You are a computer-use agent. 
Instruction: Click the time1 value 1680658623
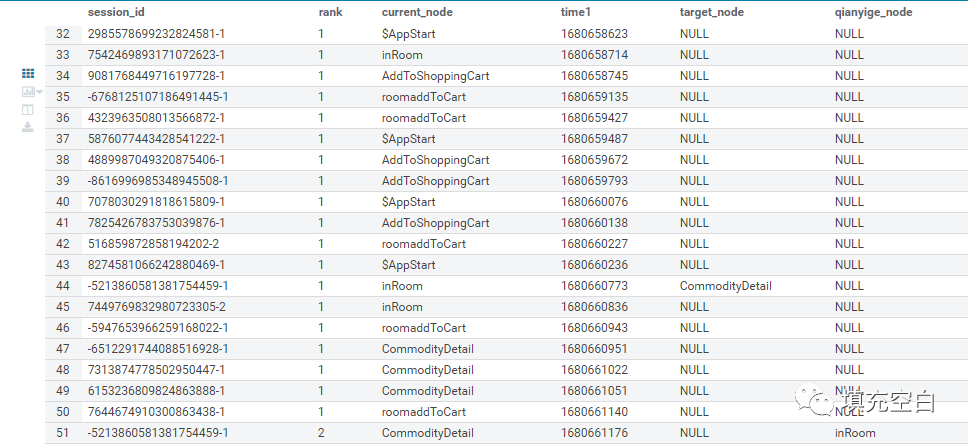(x=595, y=34)
